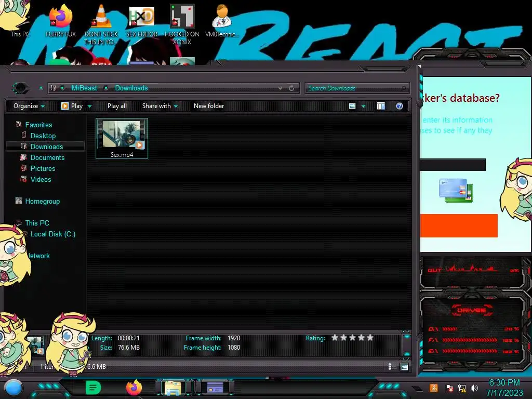This screenshot has width=532, height=399.
Task: Expand the address bar history dropdown
Action: coord(280,88)
